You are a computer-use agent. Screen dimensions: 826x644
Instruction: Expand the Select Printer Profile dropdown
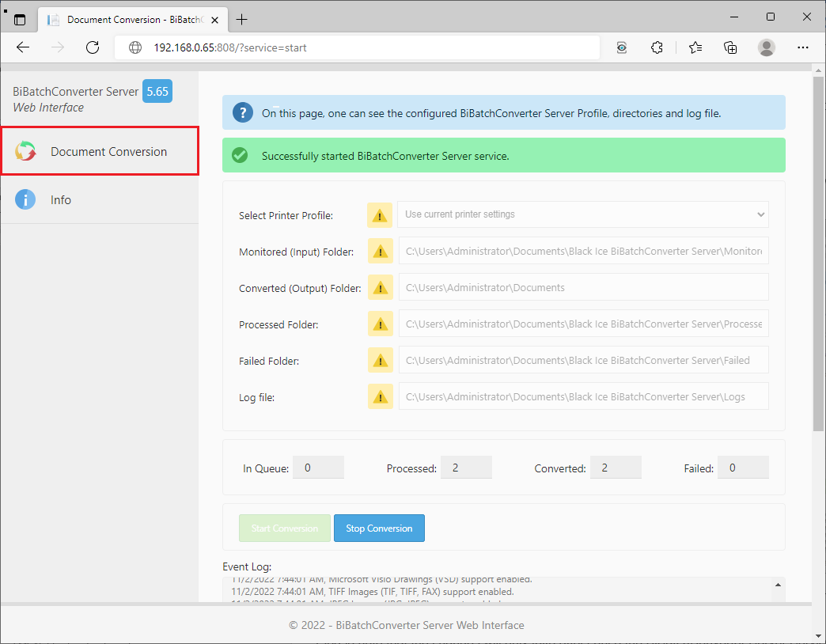(x=582, y=214)
